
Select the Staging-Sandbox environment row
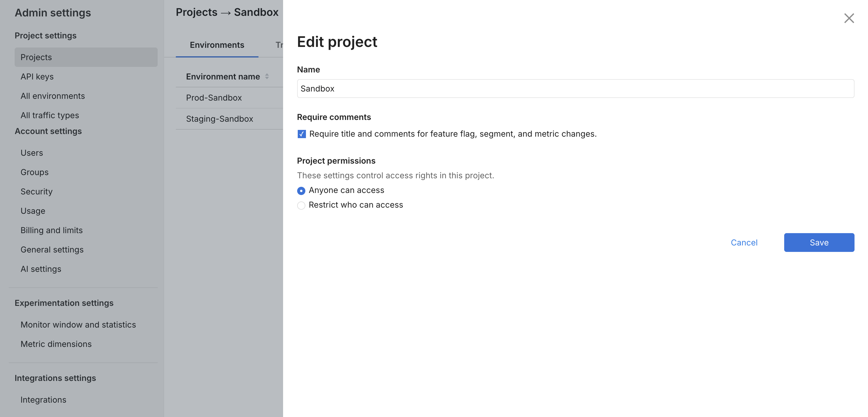[219, 119]
